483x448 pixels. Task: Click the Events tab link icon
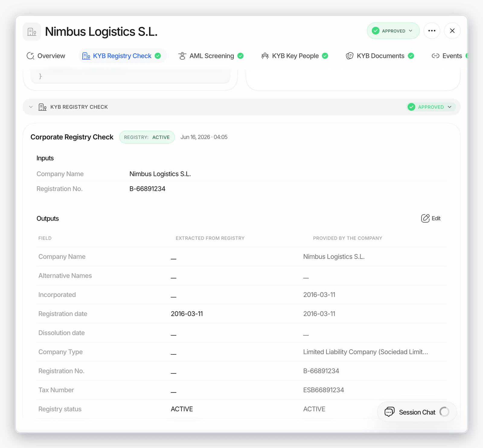click(435, 56)
